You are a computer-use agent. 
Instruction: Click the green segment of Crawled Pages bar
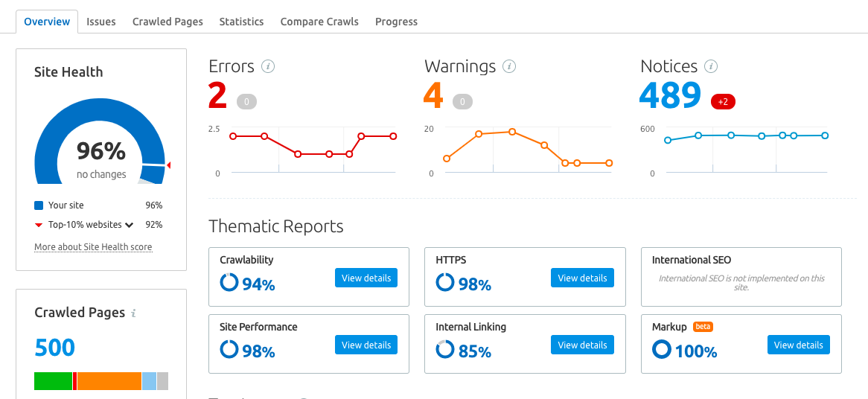(x=53, y=381)
